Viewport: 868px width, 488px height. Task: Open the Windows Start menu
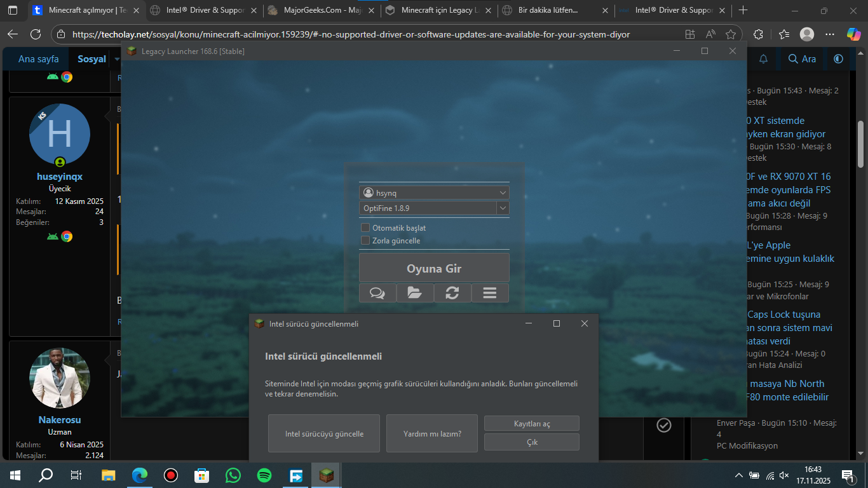(x=15, y=475)
